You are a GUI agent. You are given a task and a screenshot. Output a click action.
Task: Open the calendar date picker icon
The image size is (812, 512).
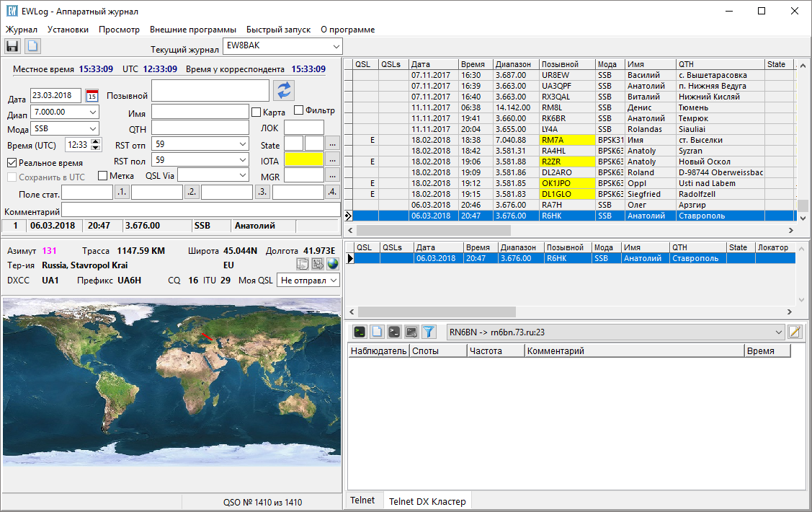pos(92,96)
